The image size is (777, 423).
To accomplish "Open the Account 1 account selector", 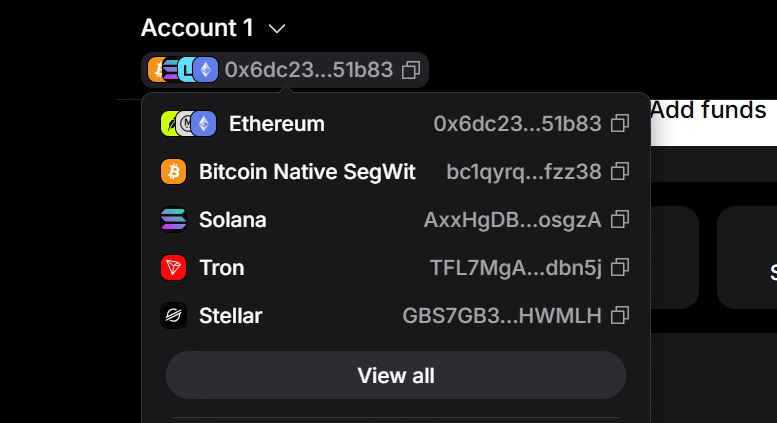I will click(x=213, y=28).
